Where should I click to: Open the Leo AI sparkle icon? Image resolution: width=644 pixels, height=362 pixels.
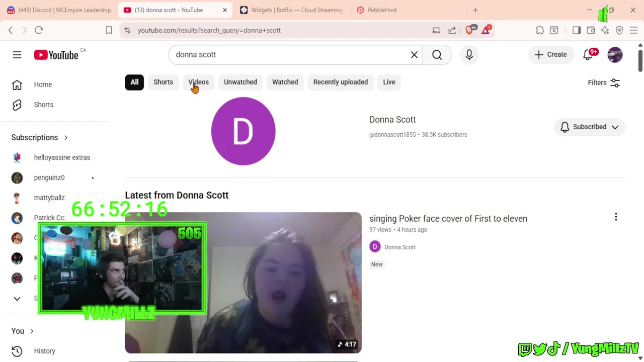[x=605, y=30]
